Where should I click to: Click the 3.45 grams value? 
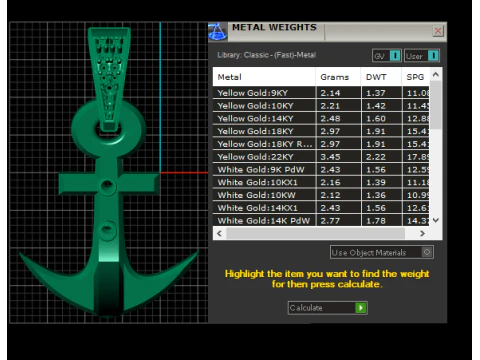330,157
